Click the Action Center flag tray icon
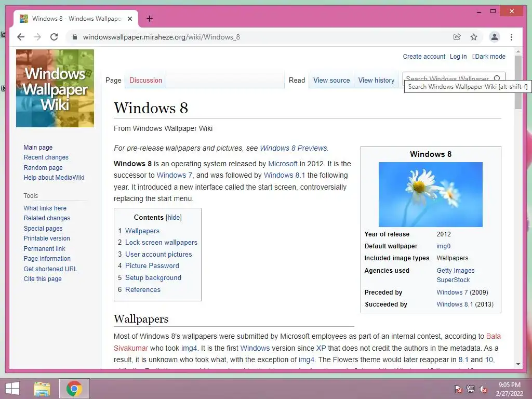 click(458, 389)
